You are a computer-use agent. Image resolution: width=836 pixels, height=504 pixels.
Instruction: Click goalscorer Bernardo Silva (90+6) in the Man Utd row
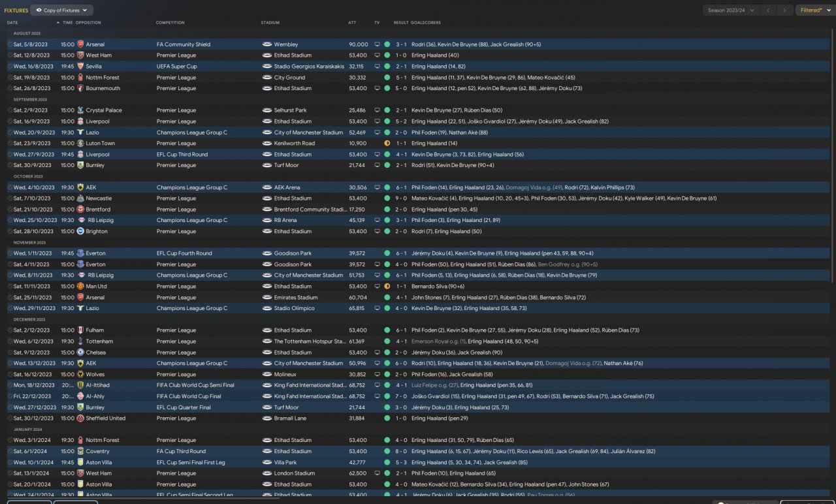coord(438,287)
